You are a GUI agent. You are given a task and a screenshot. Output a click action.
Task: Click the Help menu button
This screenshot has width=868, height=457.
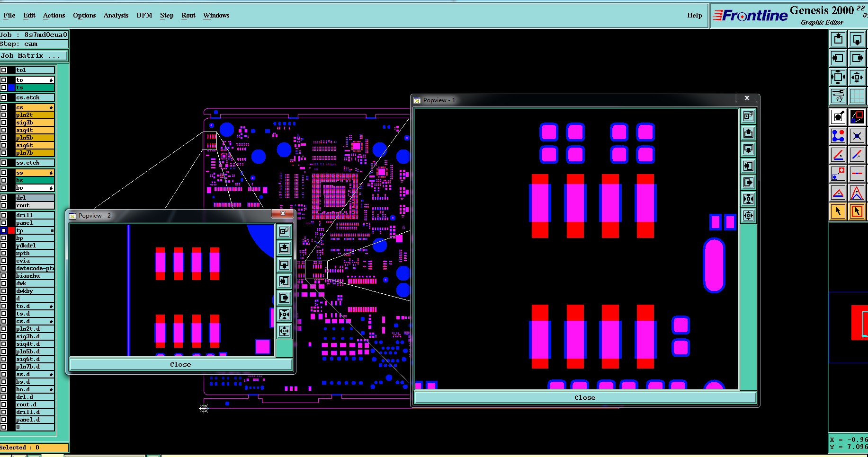pyautogui.click(x=695, y=15)
